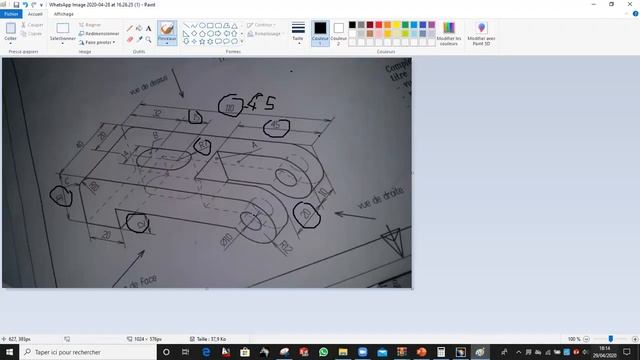Click on the drawing canvas image

point(207,173)
